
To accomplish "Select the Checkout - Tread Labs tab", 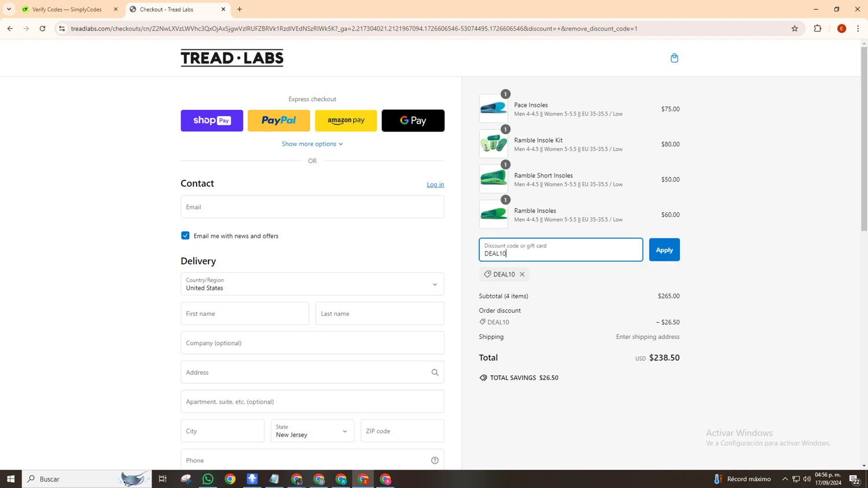I will tap(172, 9).
